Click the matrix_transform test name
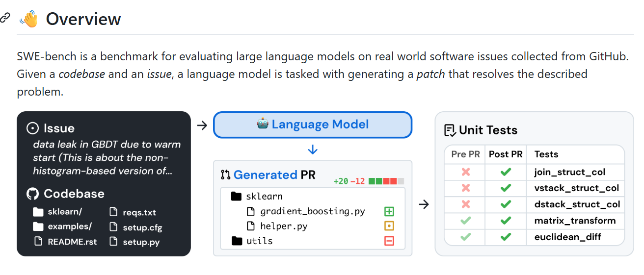 (575, 221)
